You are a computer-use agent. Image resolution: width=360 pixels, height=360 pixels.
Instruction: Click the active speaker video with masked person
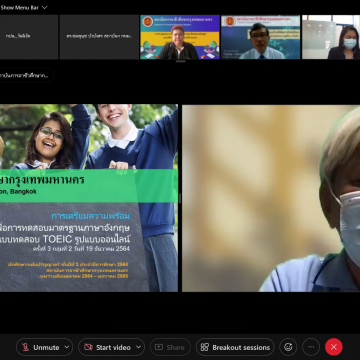(271, 198)
